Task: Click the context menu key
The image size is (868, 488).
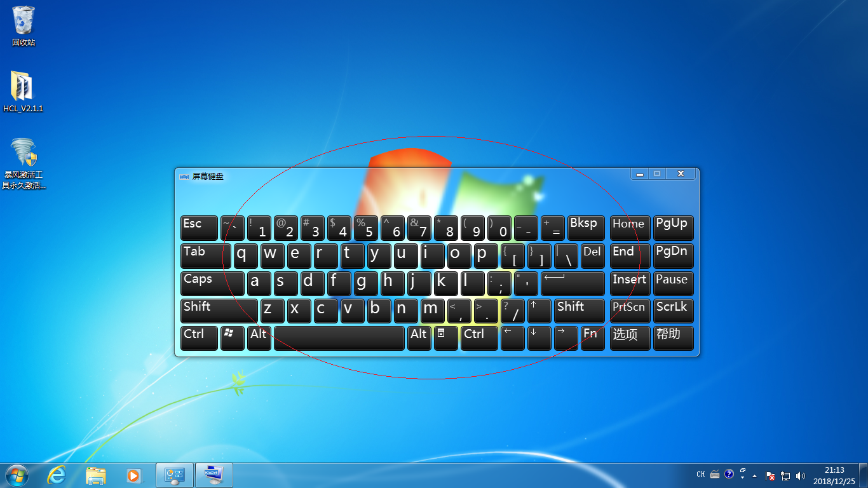Action: 445,339
